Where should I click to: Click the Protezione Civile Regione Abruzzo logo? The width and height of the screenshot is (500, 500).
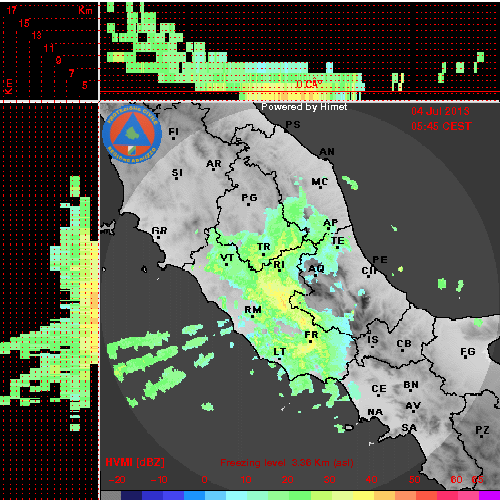(132, 135)
